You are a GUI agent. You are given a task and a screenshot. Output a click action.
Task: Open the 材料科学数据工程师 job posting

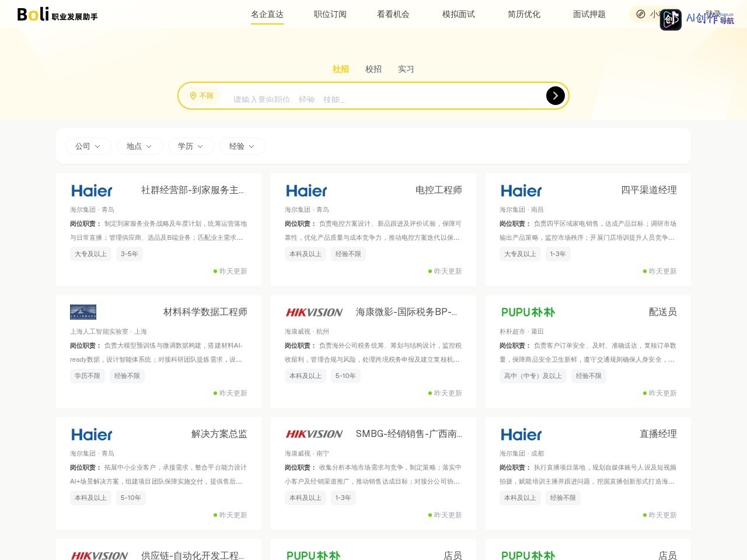(205, 312)
